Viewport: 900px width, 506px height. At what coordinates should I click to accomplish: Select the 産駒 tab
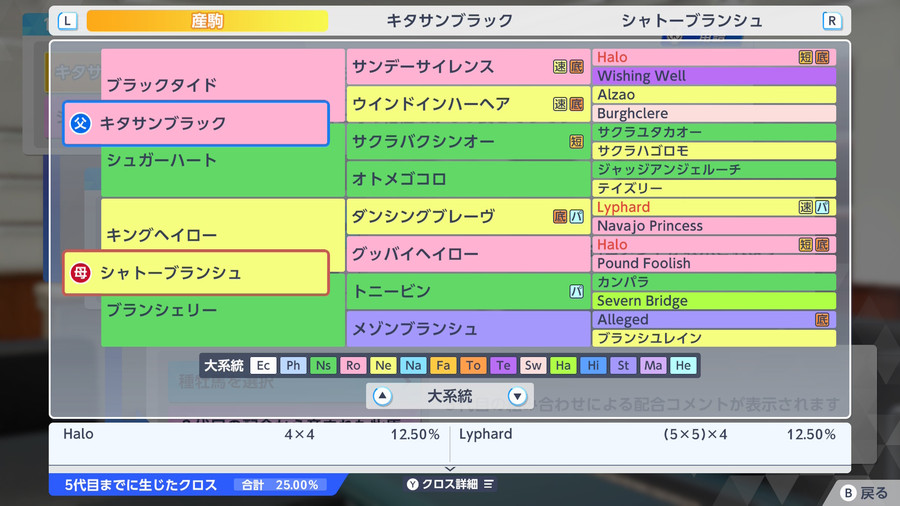click(x=207, y=21)
